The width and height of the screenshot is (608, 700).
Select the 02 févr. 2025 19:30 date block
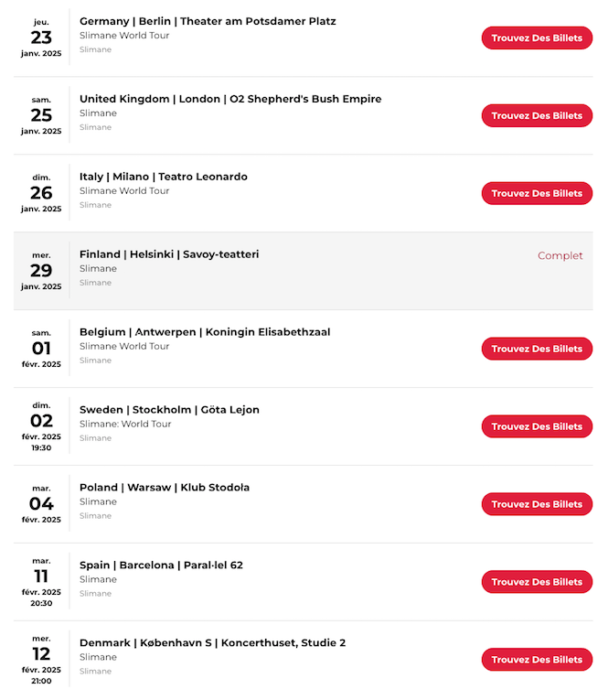tap(41, 425)
